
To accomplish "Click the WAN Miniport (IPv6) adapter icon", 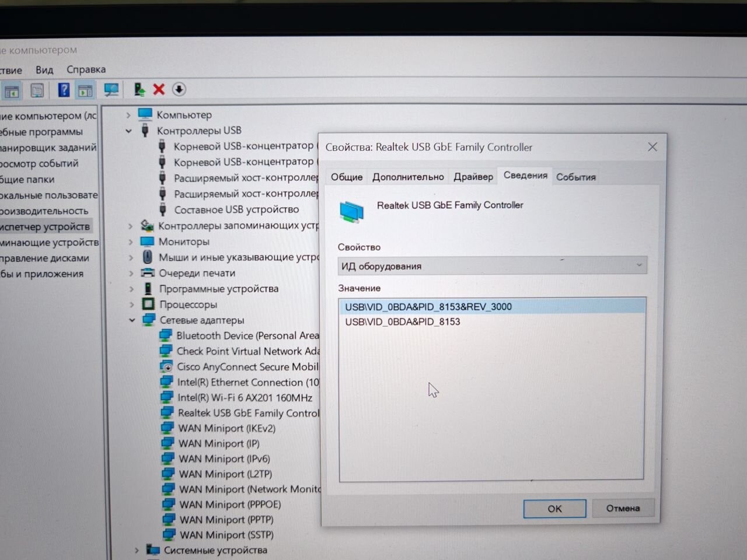I will click(168, 459).
